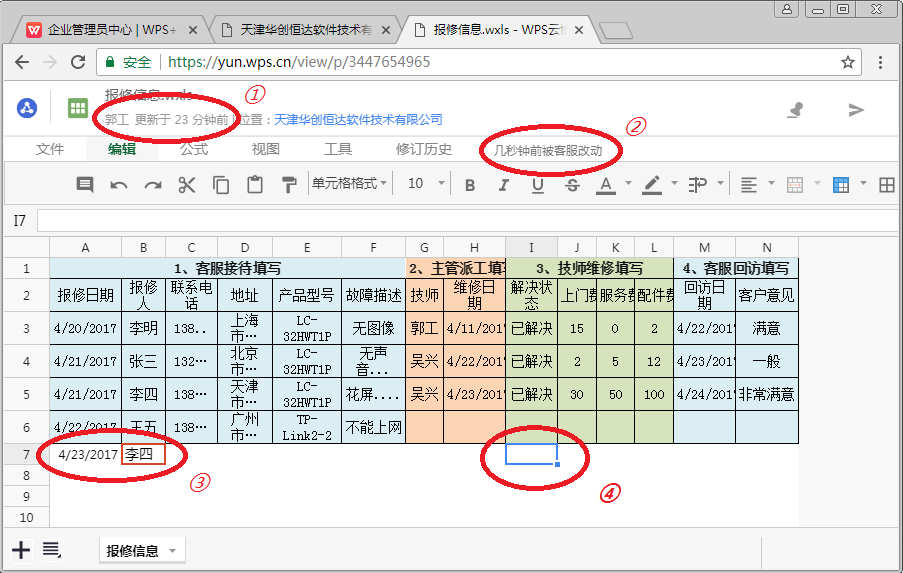Viewport: 903px width, 573px height.
Task: Click the blue WPS cloud home icon
Action: (27, 108)
